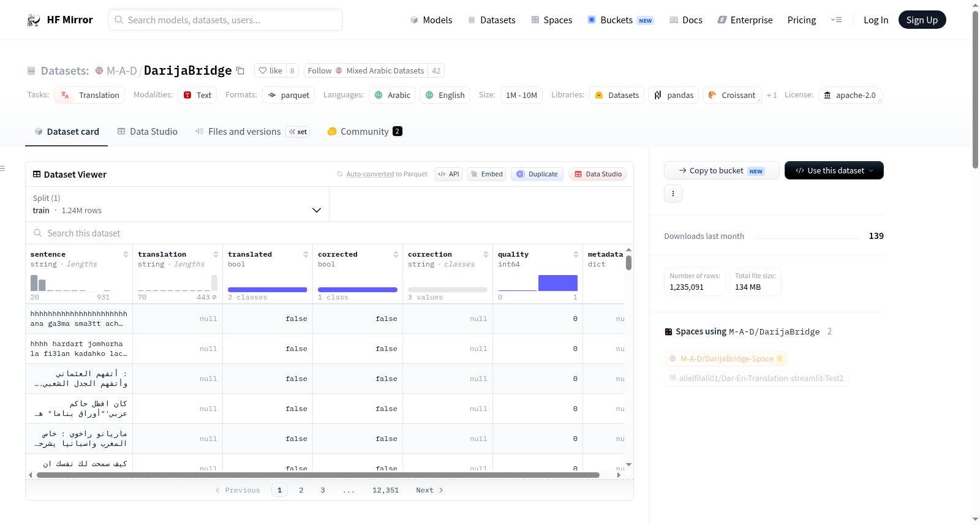Click the table horizontal scrollbar
Viewport: 980px width, 525px height.
click(318, 475)
